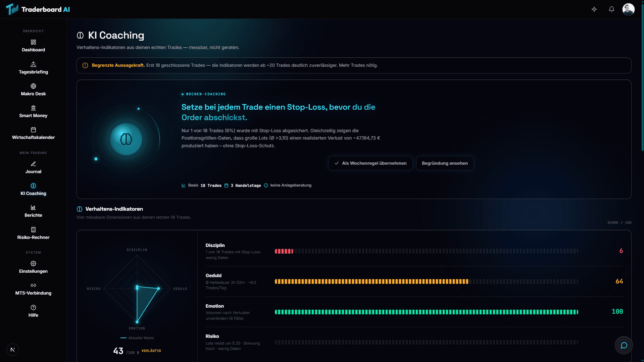Viewport: 644px width, 362px height.
Task: Click the AI sparkle icon in header
Action: (x=594, y=9)
